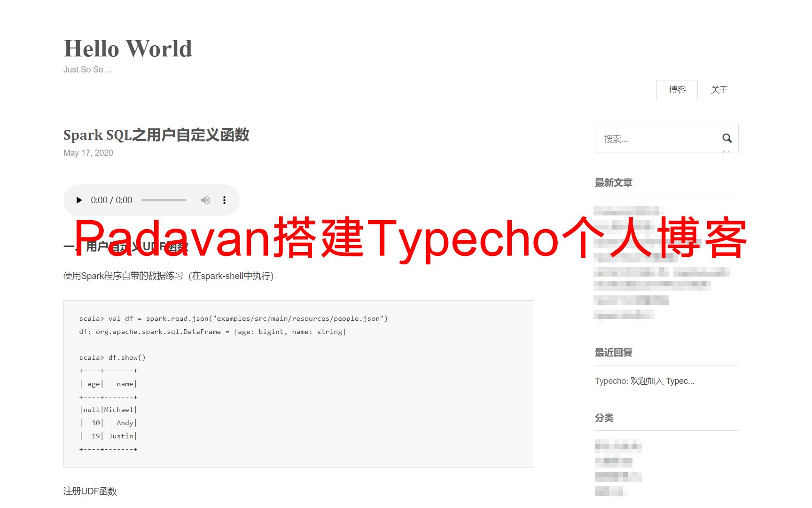Click the 注册UDF函数 text
The image size is (812, 508).
tap(90, 491)
